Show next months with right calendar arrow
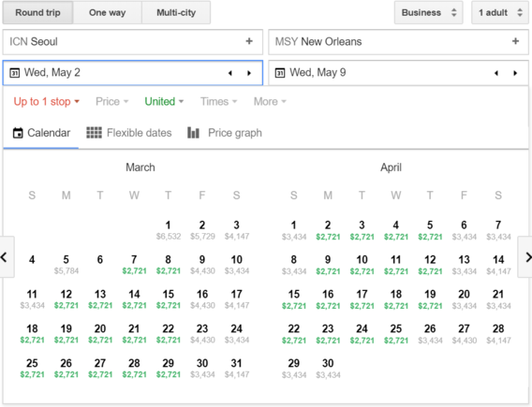Screen dimensions: 532x407 tap(525, 257)
